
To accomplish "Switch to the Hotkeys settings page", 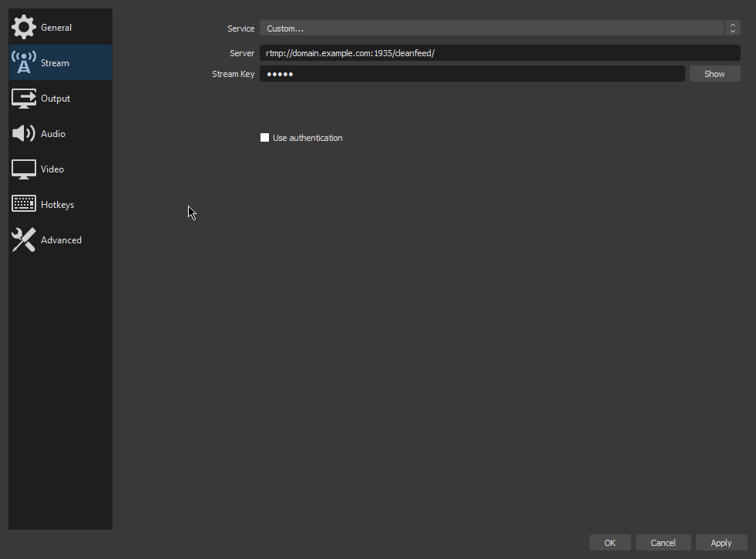I will pyautogui.click(x=58, y=204).
